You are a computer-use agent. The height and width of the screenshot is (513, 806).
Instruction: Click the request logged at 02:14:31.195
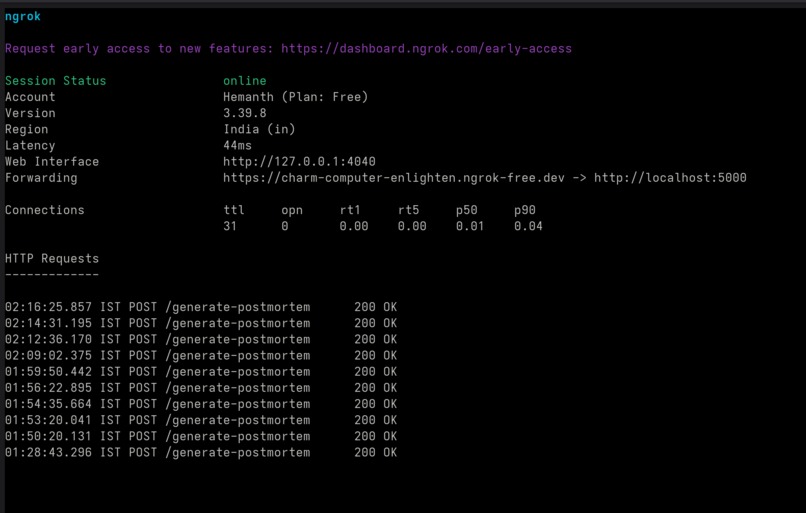point(201,323)
